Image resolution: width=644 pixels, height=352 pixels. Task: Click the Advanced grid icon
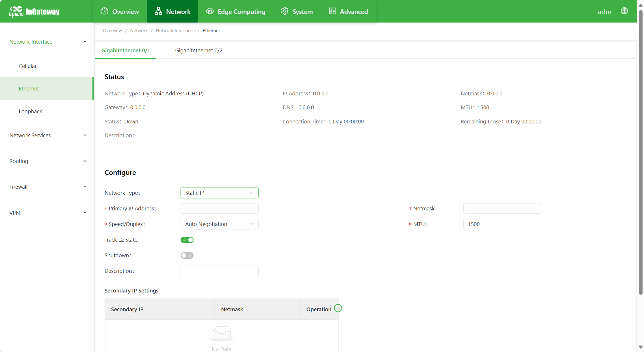click(332, 11)
